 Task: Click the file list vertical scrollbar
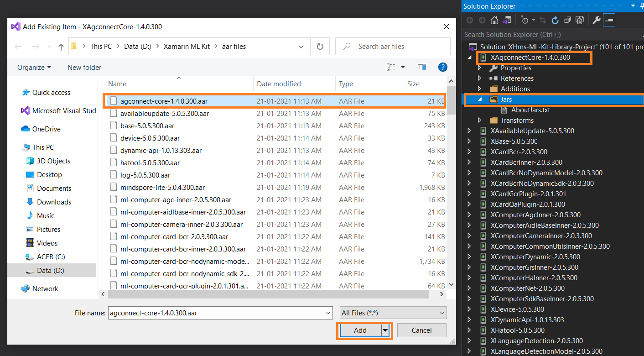click(x=451, y=183)
